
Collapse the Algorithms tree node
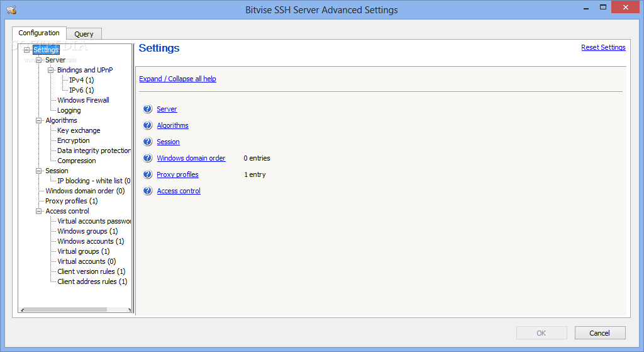point(38,120)
